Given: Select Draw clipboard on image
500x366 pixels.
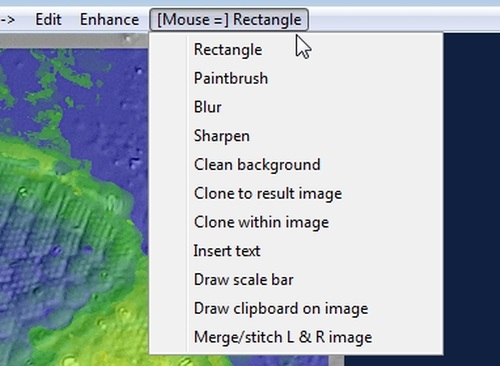Looking at the screenshot, I should click(x=296, y=308).
